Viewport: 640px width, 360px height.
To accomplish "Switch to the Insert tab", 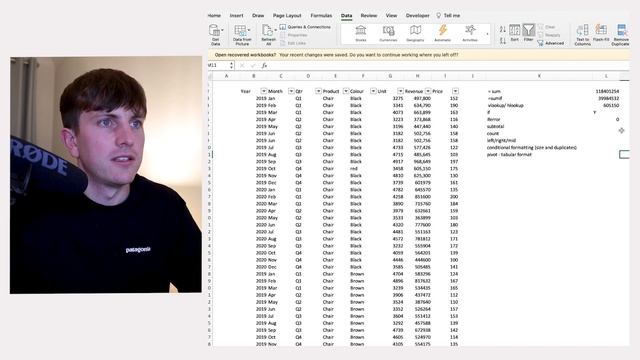I will click(236, 16).
